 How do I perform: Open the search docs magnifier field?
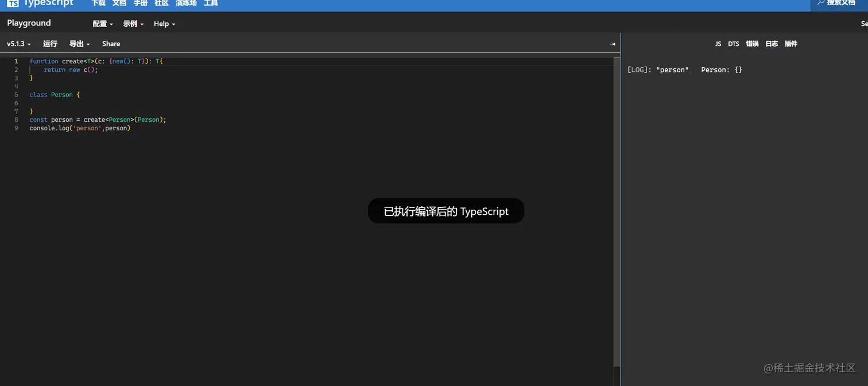pos(839,3)
